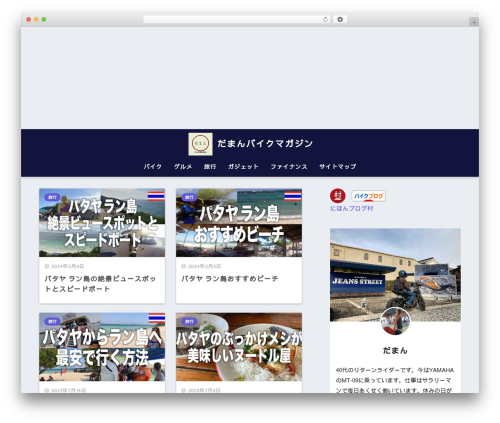
Task: Click the profile bio text 40代のリターンライダー
Action: click(395, 380)
